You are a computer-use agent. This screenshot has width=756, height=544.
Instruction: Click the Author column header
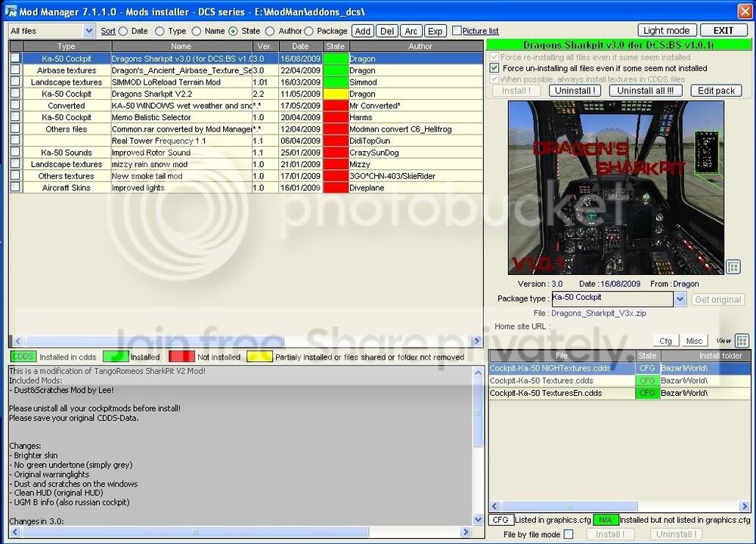pos(416,46)
